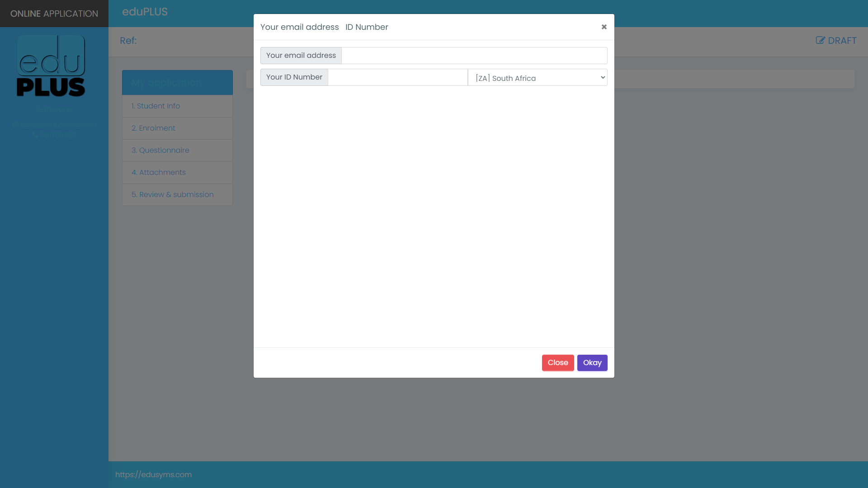Go to the 2. Enrolment step
Viewport: 868px width, 488px height.
point(153,128)
